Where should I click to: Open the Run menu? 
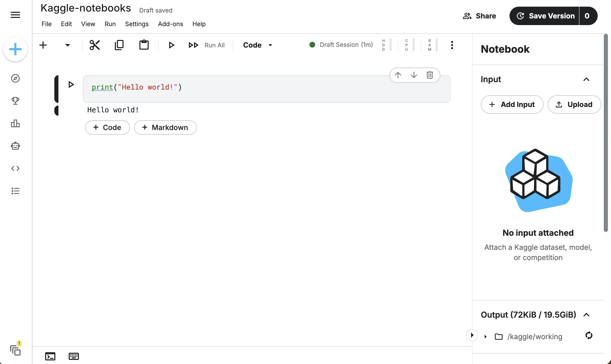click(x=110, y=24)
